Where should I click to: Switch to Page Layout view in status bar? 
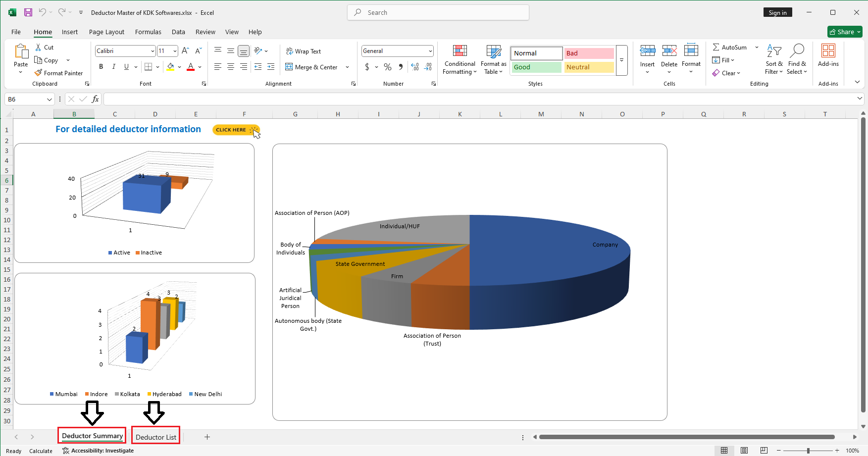(744, 451)
